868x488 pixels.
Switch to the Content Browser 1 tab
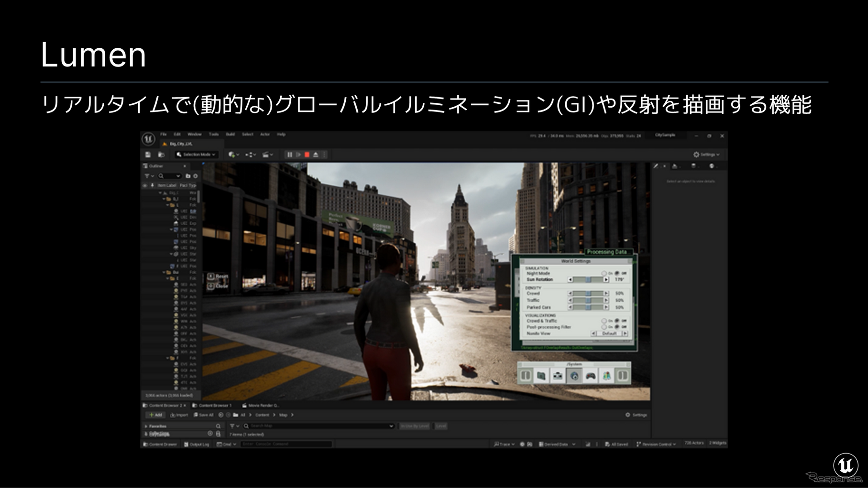coord(214,405)
